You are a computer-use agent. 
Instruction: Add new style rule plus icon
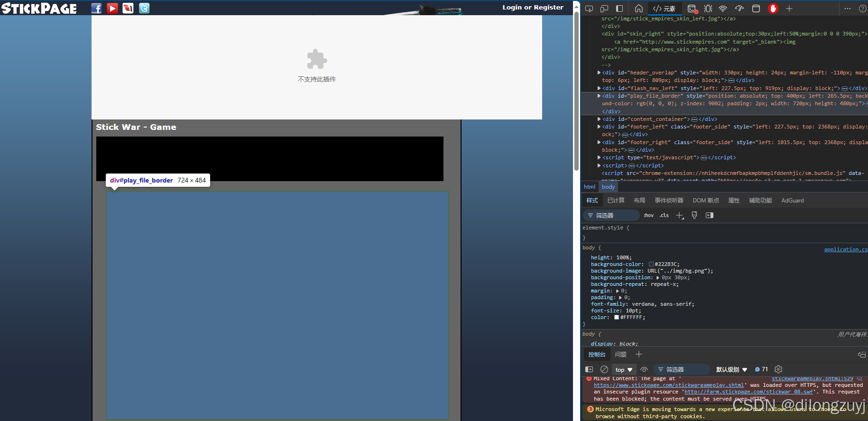(x=680, y=215)
